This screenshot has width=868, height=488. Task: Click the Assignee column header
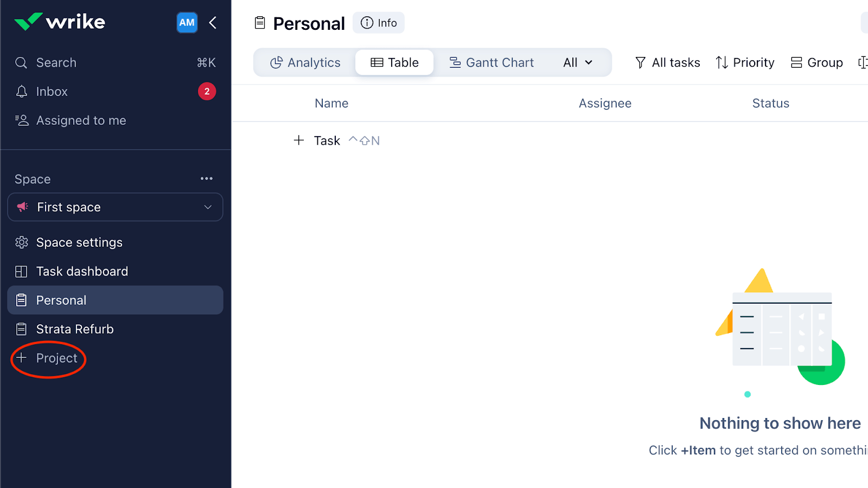pos(605,103)
